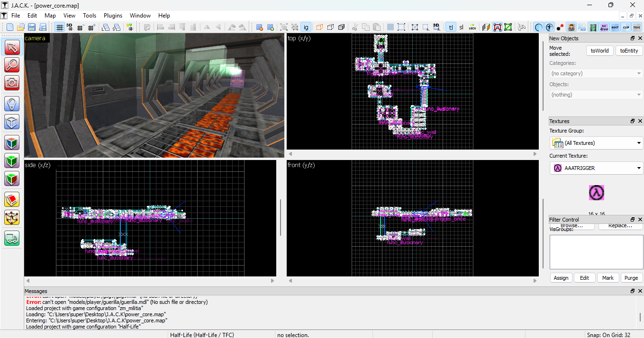Toggle 3D grid display
Image resolution: width=644 pixels, height=338 pixels.
click(70, 27)
